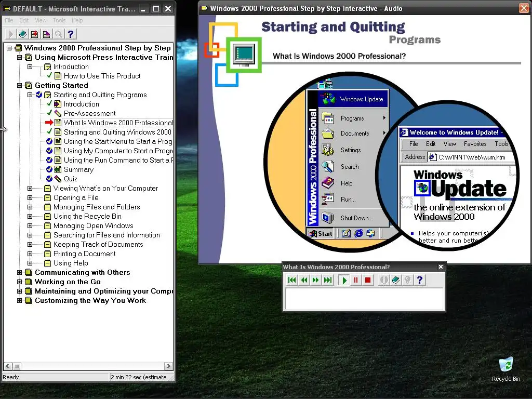
Task: Open the File menu
Action: coord(9,20)
